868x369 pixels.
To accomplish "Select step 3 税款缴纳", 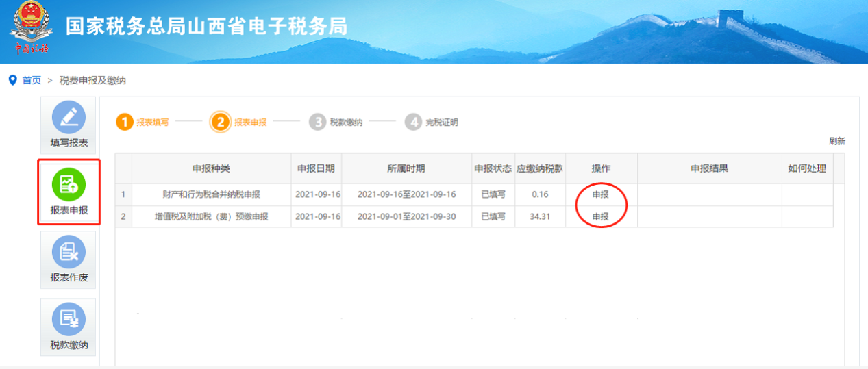I will pyautogui.click(x=336, y=123).
